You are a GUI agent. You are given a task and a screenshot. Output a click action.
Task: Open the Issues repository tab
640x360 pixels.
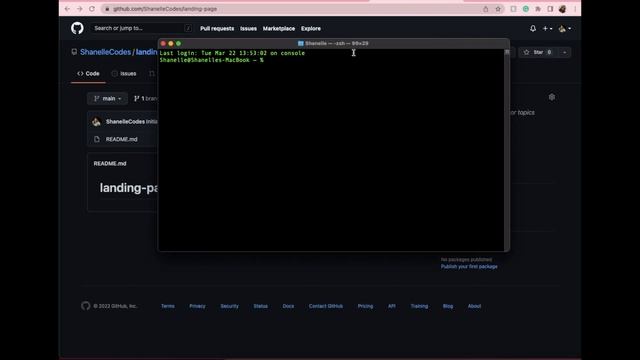(x=124, y=73)
